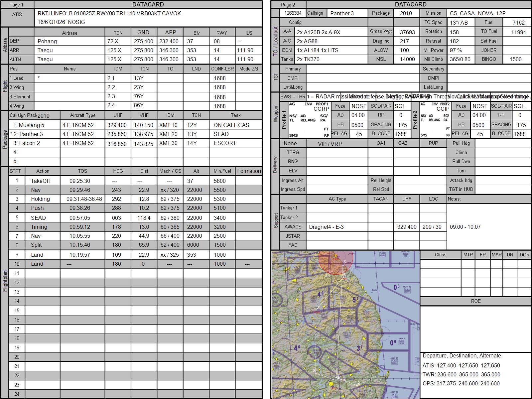Click the Profile 1 CCRP weapon diagram
The height and width of the screenshot is (399, 532).
click(x=309, y=120)
